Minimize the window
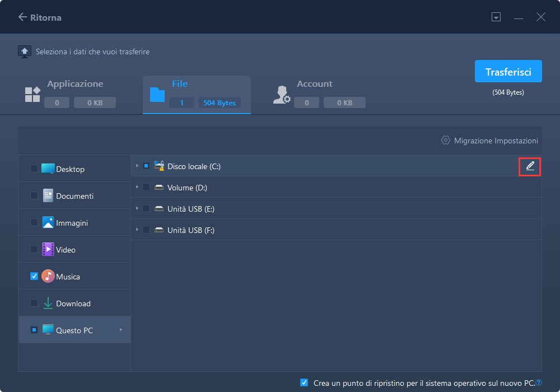 pos(518,17)
